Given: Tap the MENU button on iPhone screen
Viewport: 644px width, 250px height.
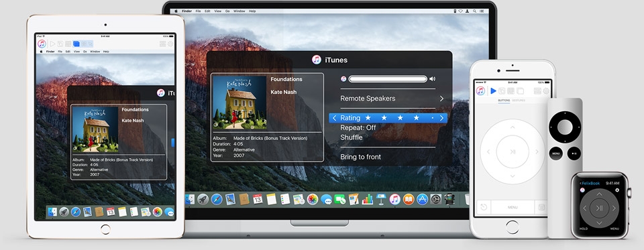Looking at the screenshot, I should pos(513,207).
